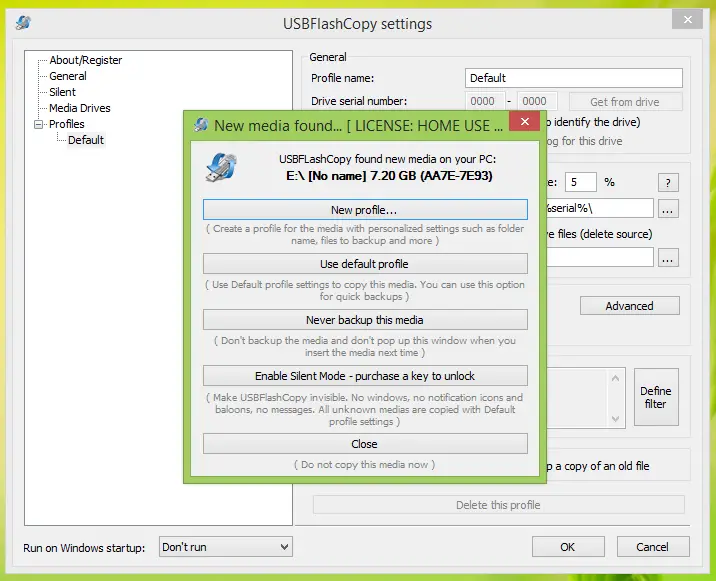
Task: Click the filter list scroll down arrow
Action: click(x=615, y=419)
